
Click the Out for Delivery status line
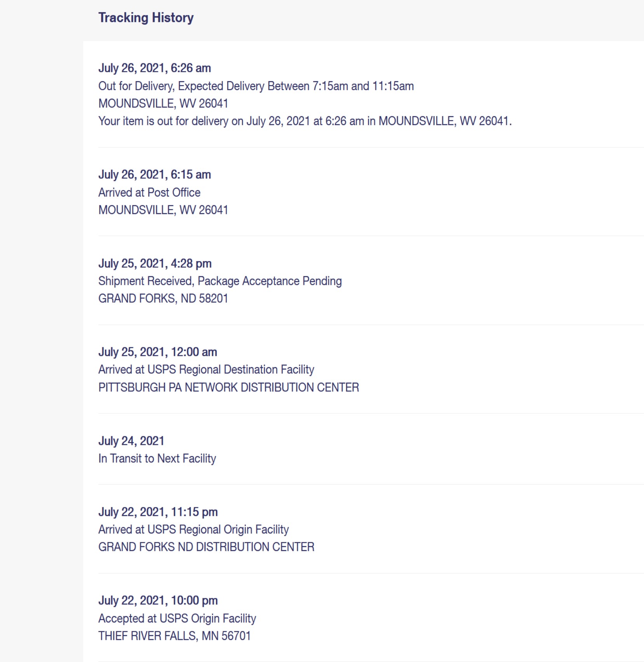(x=256, y=86)
